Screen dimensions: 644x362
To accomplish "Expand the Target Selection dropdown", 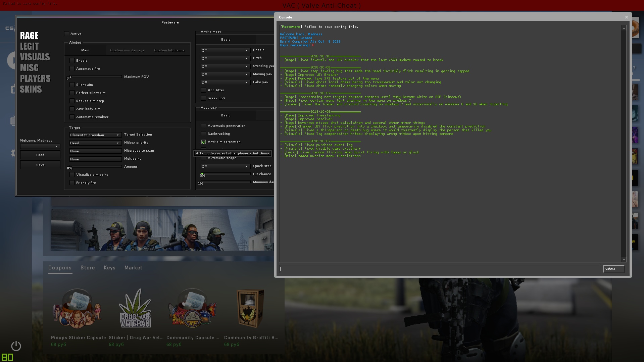I will (95, 135).
